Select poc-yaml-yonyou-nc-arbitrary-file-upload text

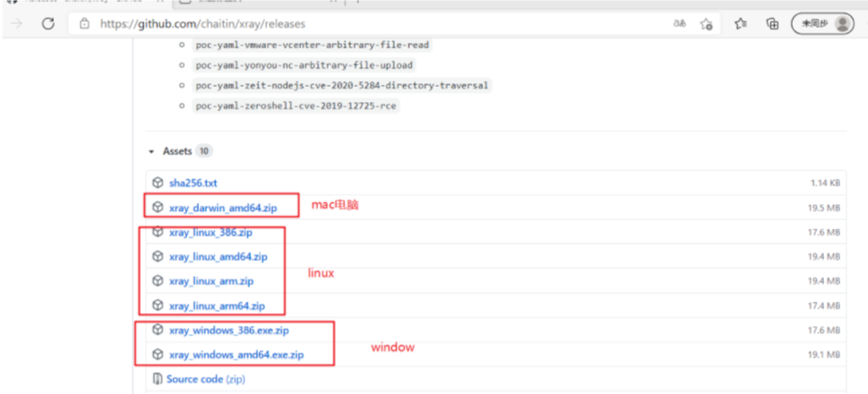click(304, 65)
